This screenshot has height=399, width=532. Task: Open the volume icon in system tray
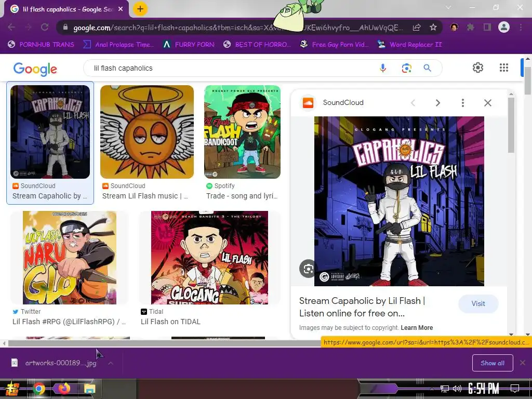pos(457,389)
